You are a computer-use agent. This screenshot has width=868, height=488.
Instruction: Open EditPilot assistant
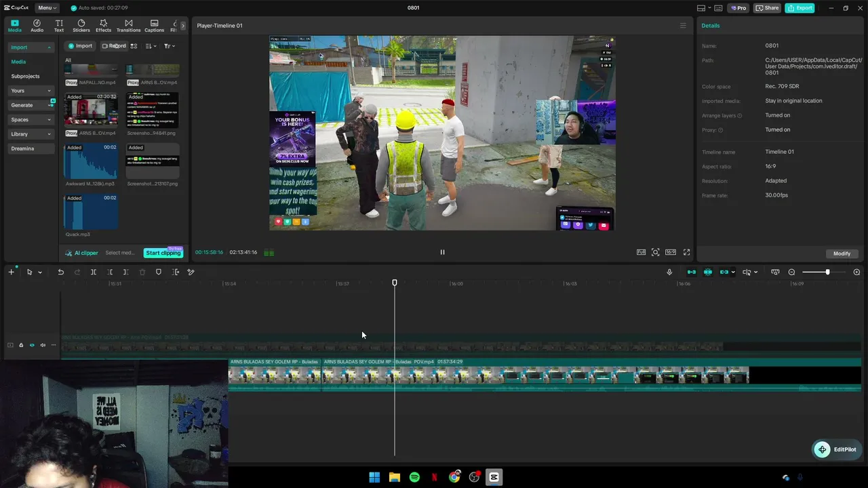[838, 449]
